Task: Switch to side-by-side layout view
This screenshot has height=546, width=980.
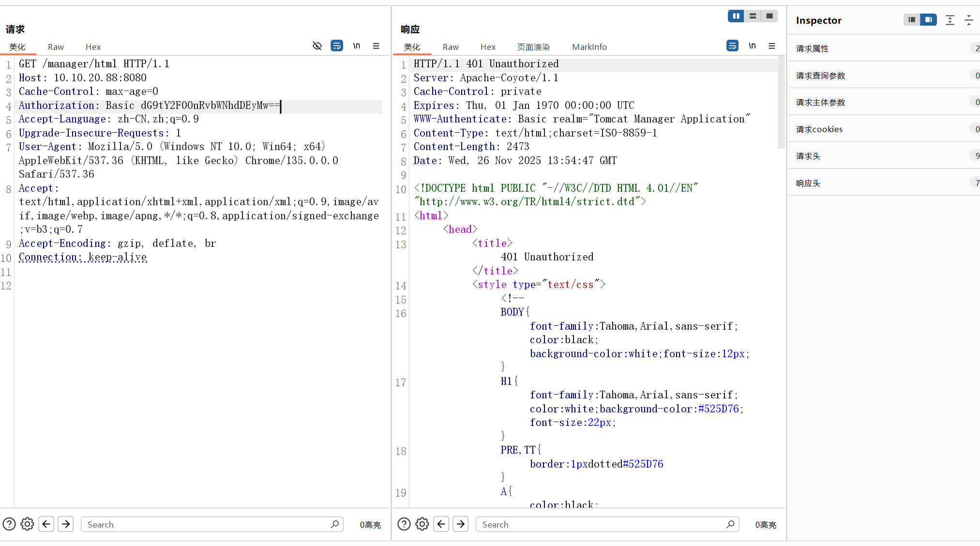Action: click(x=736, y=16)
